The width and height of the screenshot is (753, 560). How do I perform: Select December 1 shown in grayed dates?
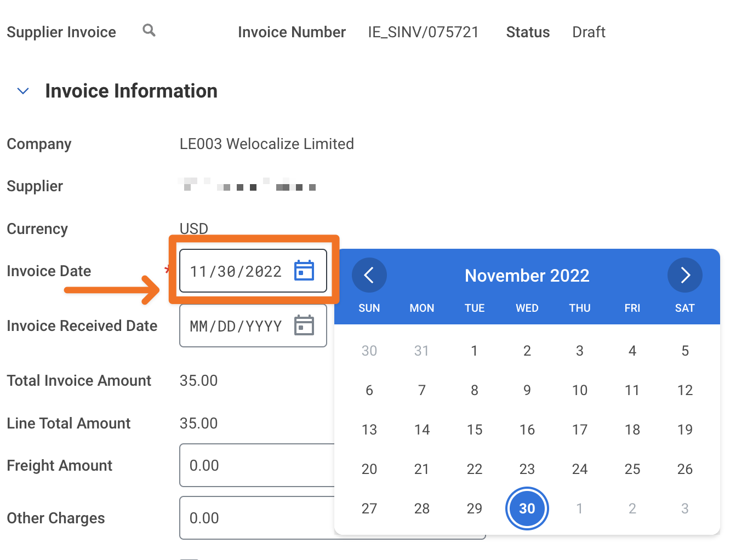pos(579,508)
